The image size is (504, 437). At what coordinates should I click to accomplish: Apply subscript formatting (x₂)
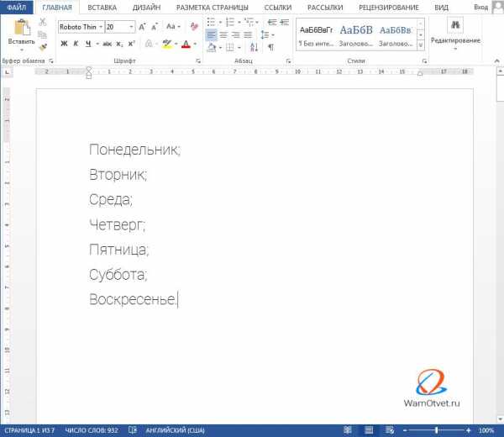[119, 44]
